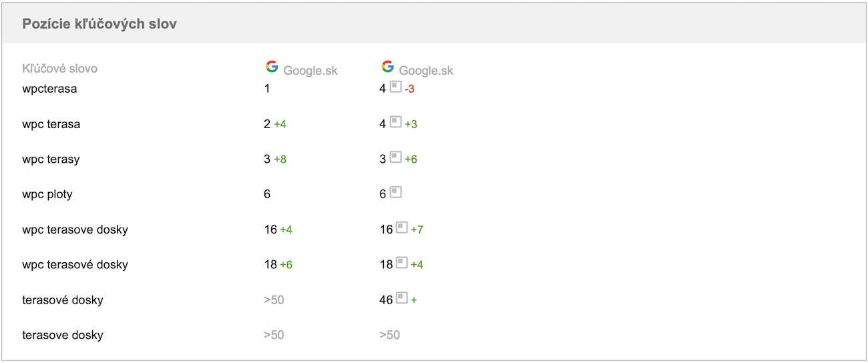The image size is (868, 363).
Task: Click the second Google.sk column label
Action: click(x=426, y=71)
